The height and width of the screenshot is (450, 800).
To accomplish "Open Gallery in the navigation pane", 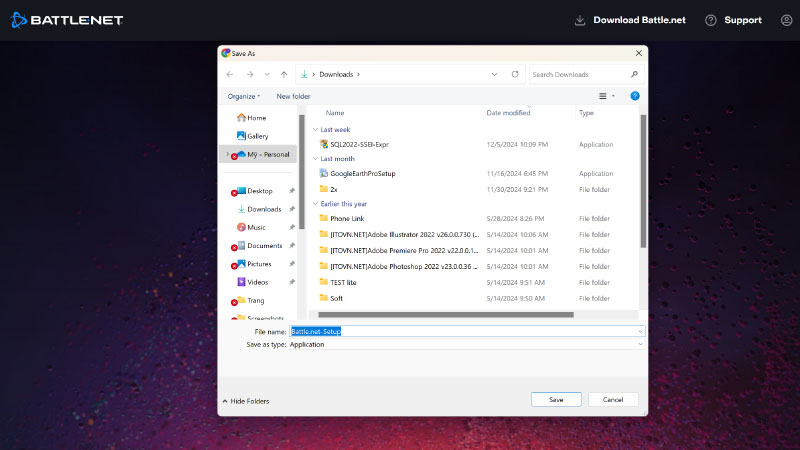I will pos(257,136).
